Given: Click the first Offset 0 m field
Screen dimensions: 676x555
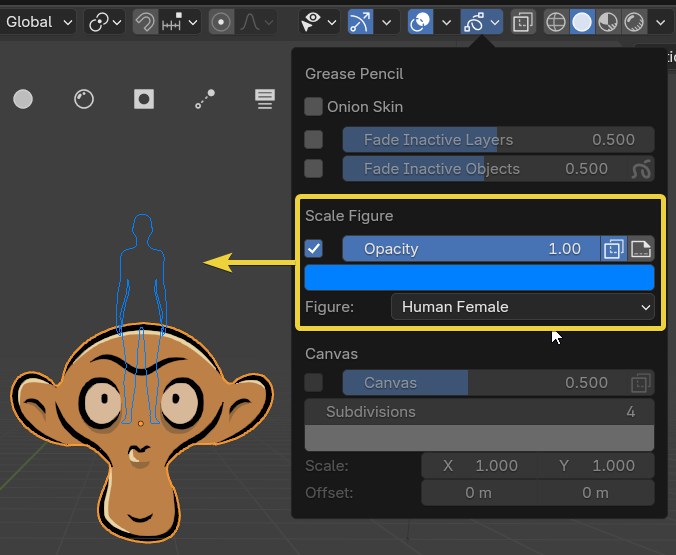Looking at the screenshot, I should click(x=479, y=492).
